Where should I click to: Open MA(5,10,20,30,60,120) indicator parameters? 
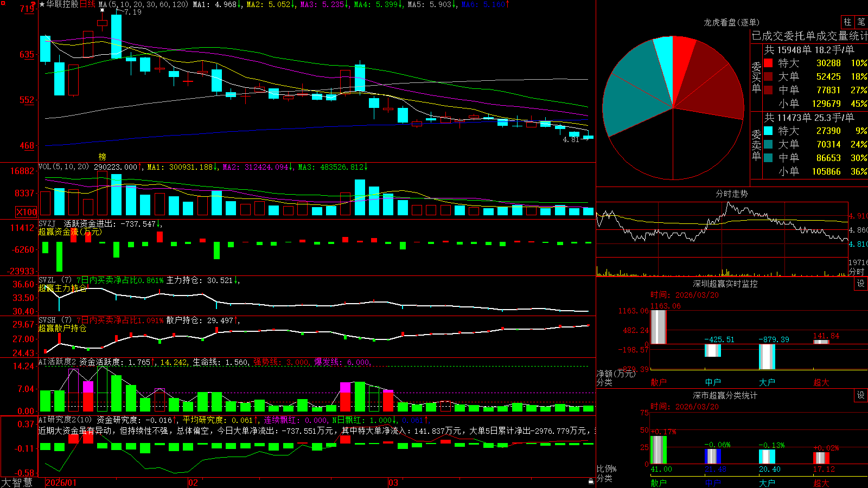(x=143, y=4)
